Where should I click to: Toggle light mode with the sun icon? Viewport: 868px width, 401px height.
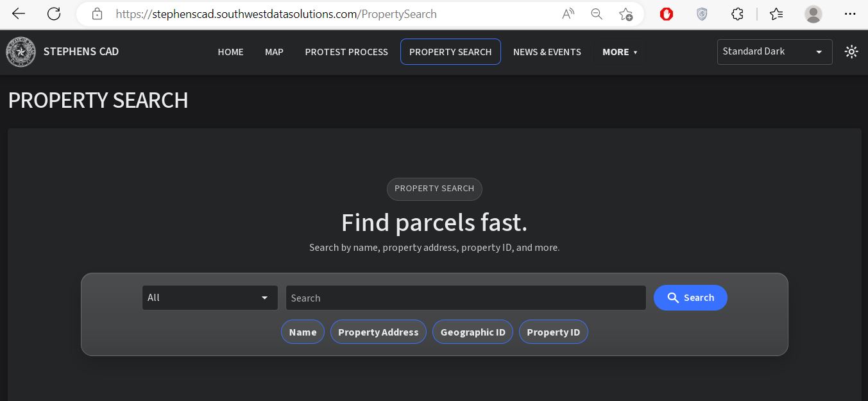[x=851, y=52]
